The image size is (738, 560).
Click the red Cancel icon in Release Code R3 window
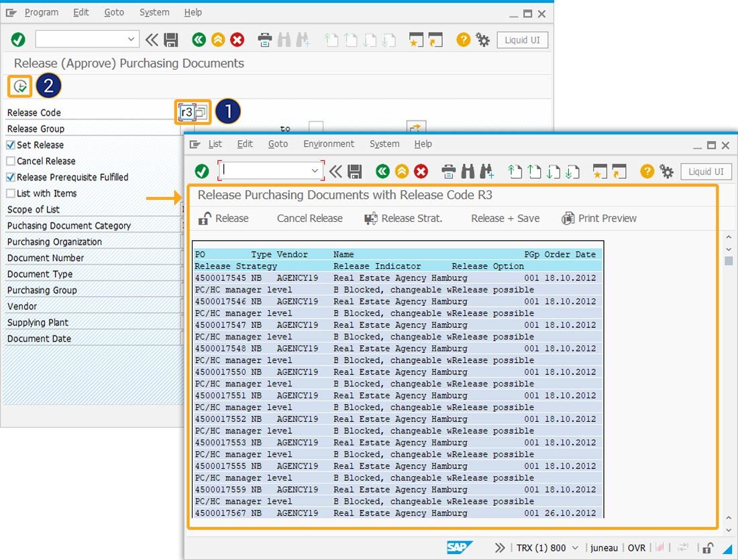[x=421, y=171]
